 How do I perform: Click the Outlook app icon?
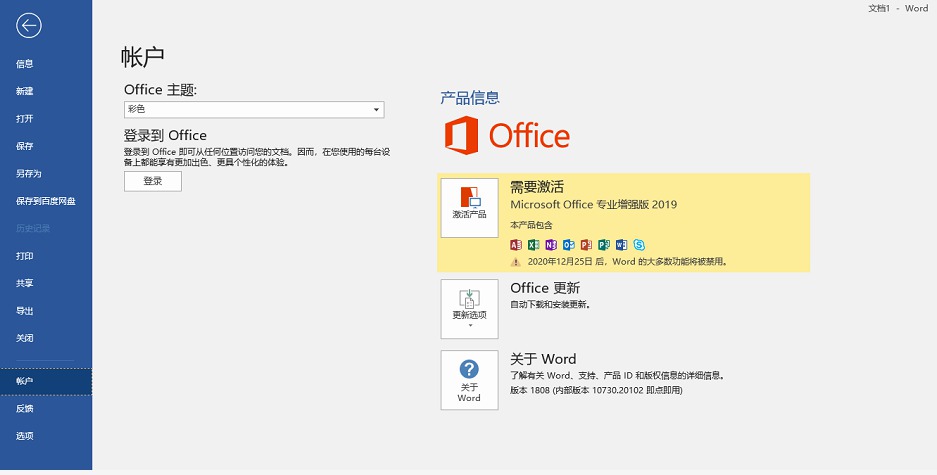569,244
